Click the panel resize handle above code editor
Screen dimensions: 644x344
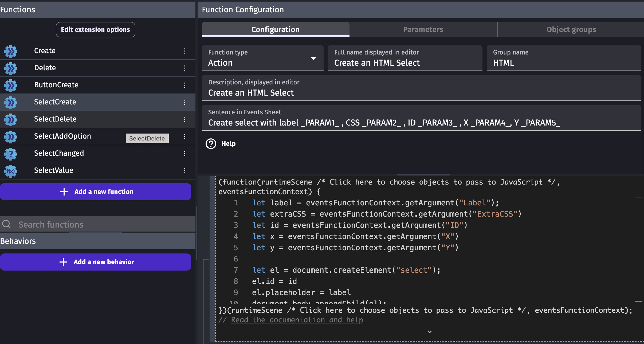coord(423,175)
